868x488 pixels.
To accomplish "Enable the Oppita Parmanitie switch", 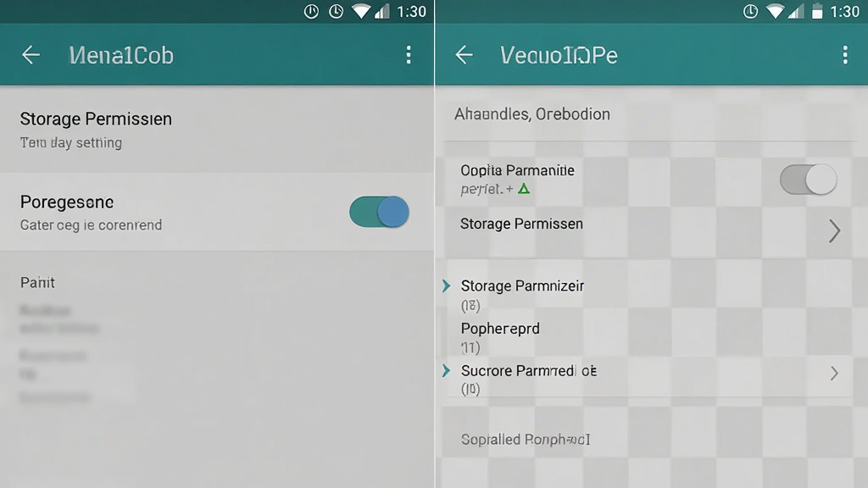I will pyautogui.click(x=808, y=180).
